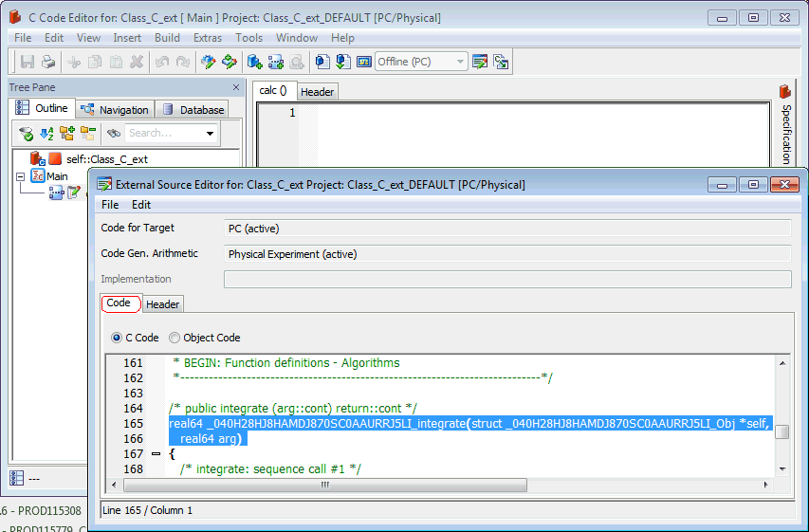Click the empty Implementation field
This screenshot has height=532, width=809.
(x=507, y=279)
